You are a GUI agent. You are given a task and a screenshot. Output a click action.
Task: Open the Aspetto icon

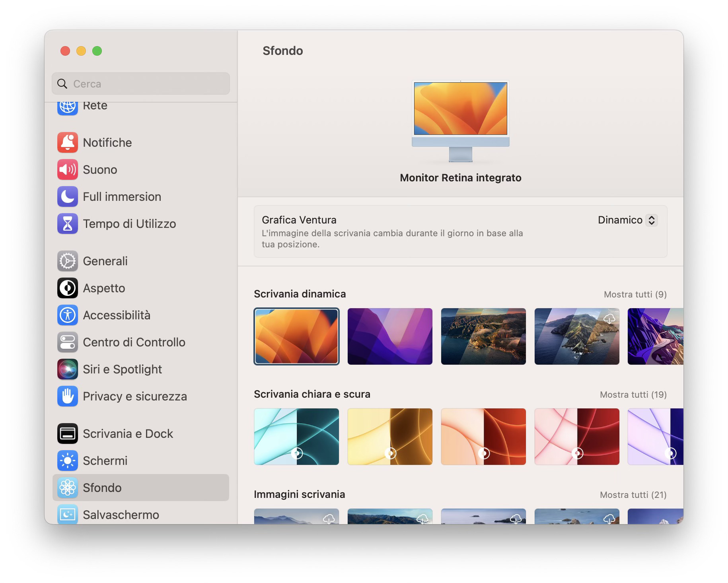67,288
